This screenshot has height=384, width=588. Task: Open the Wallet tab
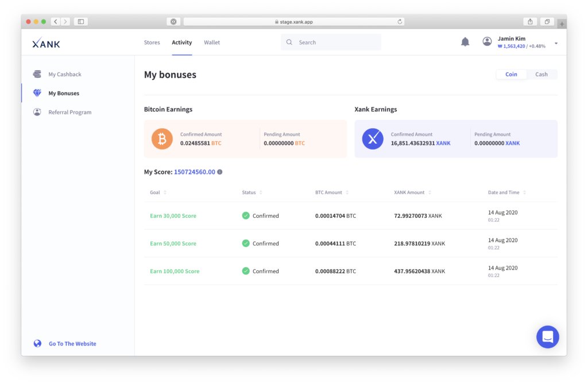(212, 43)
